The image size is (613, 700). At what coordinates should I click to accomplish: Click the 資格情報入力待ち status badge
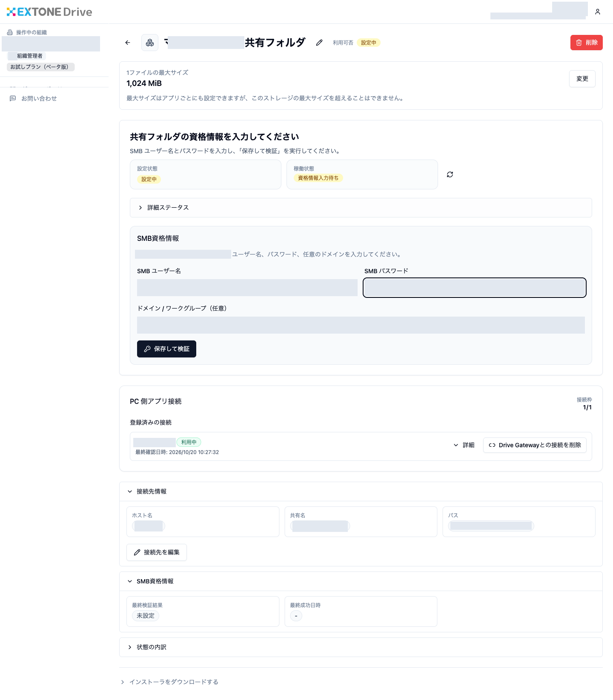point(318,178)
